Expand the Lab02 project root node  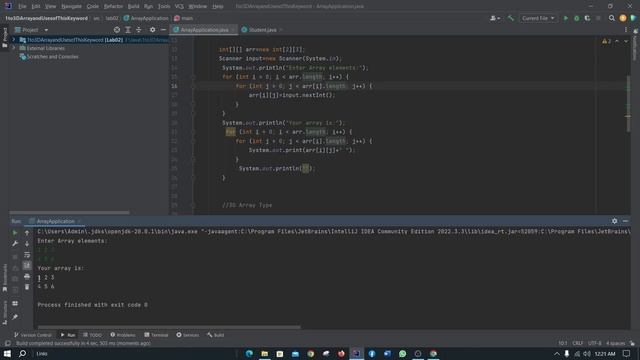(13, 40)
